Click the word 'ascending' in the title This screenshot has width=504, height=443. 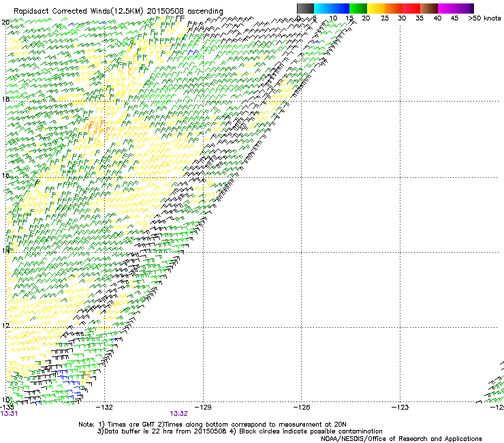[205, 12]
